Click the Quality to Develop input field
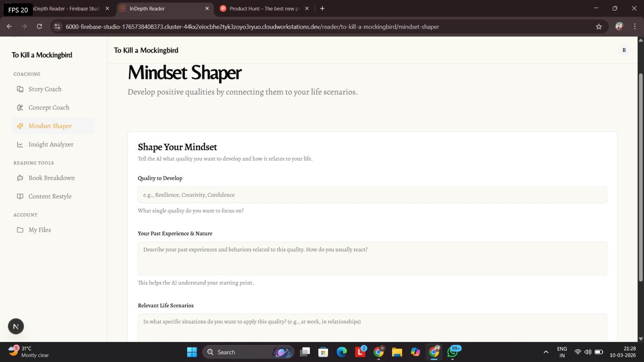Image resolution: width=644 pixels, height=362 pixels. point(372,195)
